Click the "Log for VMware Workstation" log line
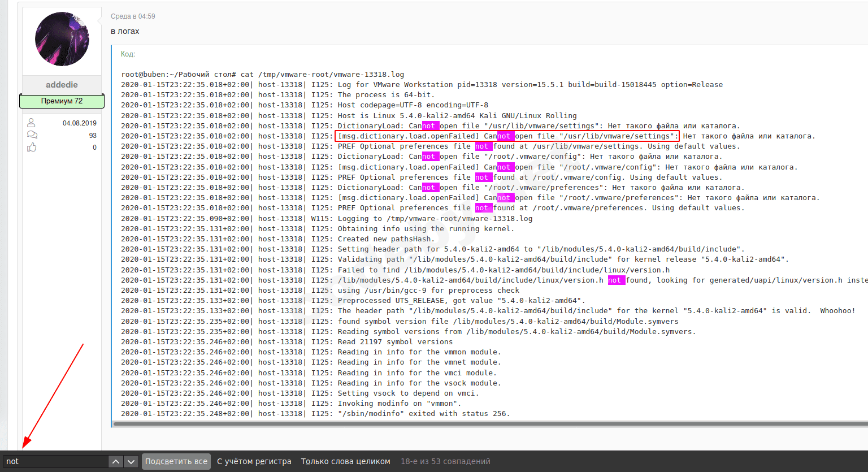Screen dimensions: 868x472 [422, 85]
